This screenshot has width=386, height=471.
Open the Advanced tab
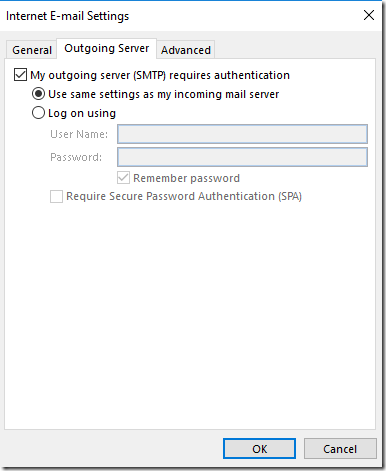(186, 50)
